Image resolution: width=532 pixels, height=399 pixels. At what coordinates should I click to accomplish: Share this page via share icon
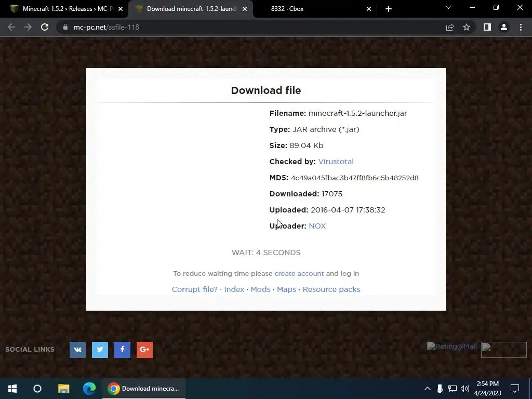(450, 27)
